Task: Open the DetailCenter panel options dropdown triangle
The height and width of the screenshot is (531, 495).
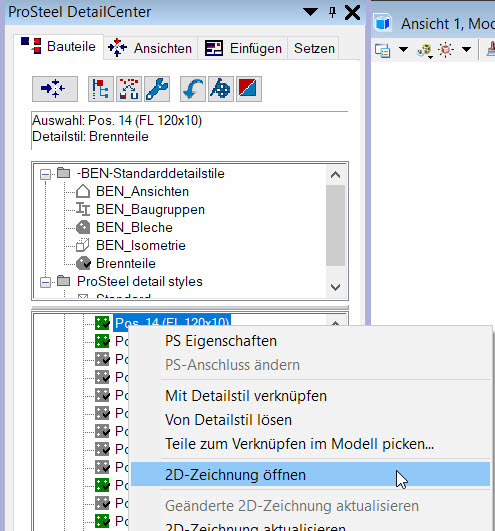Action: [x=310, y=12]
